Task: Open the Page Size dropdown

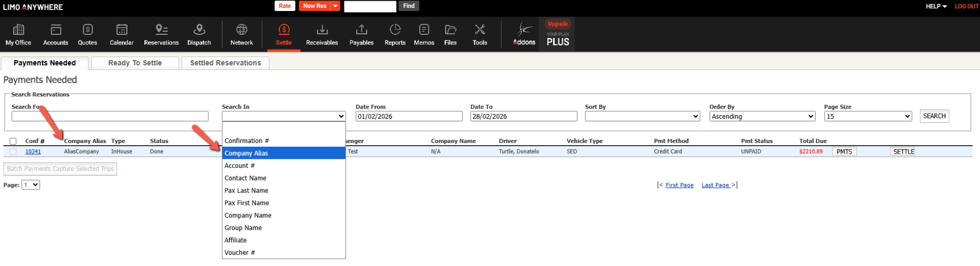Action: pos(867,117)
